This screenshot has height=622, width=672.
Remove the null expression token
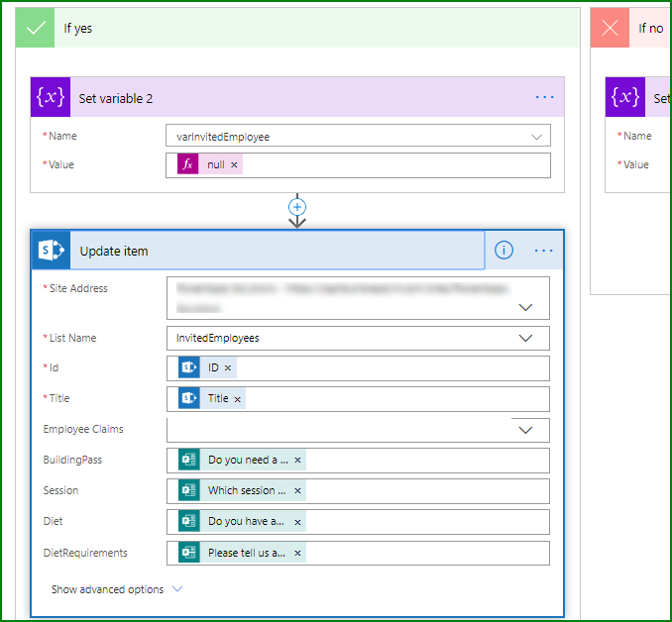point(234,165)
